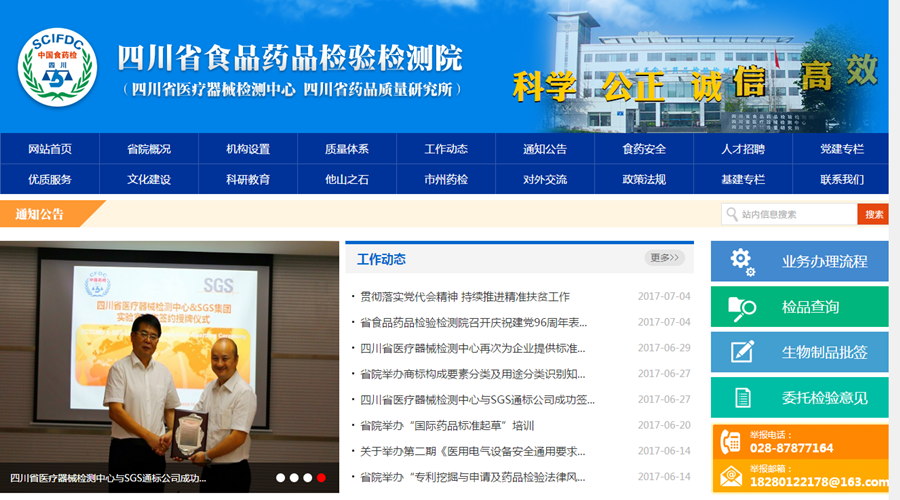Click the gear icon for 业务办理流程
This screenshot has height=500, width=900.
tap(741, 261)
